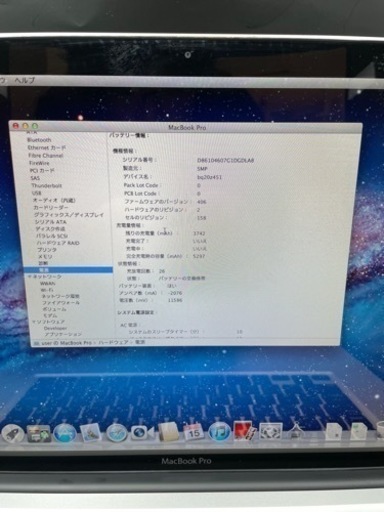
Task: Select アプリケーション under ソフトウェア
Action: [x=63, y=334]
